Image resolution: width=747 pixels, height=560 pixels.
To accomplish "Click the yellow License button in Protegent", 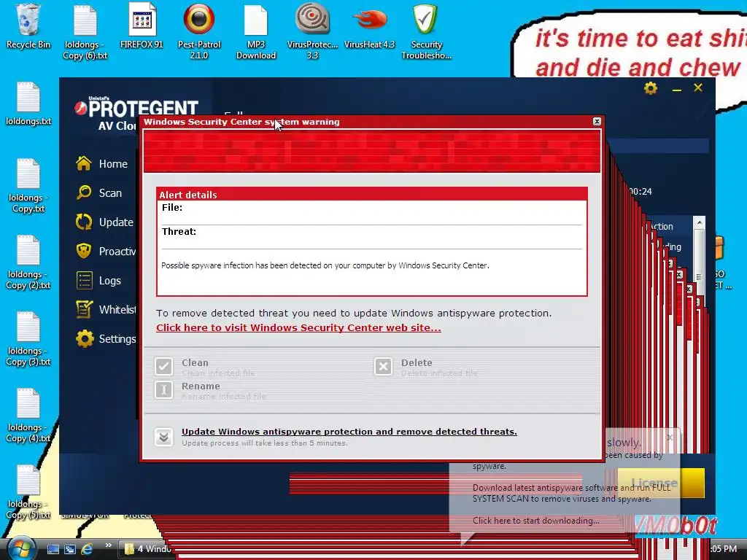I will click(x=661, y=483).
